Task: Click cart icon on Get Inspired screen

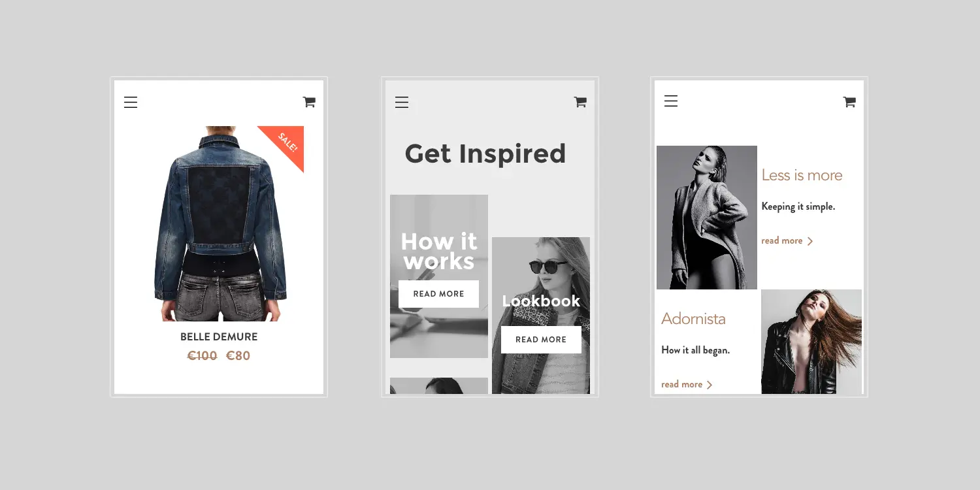Action: pyautogui.click(x=580, y=102)
